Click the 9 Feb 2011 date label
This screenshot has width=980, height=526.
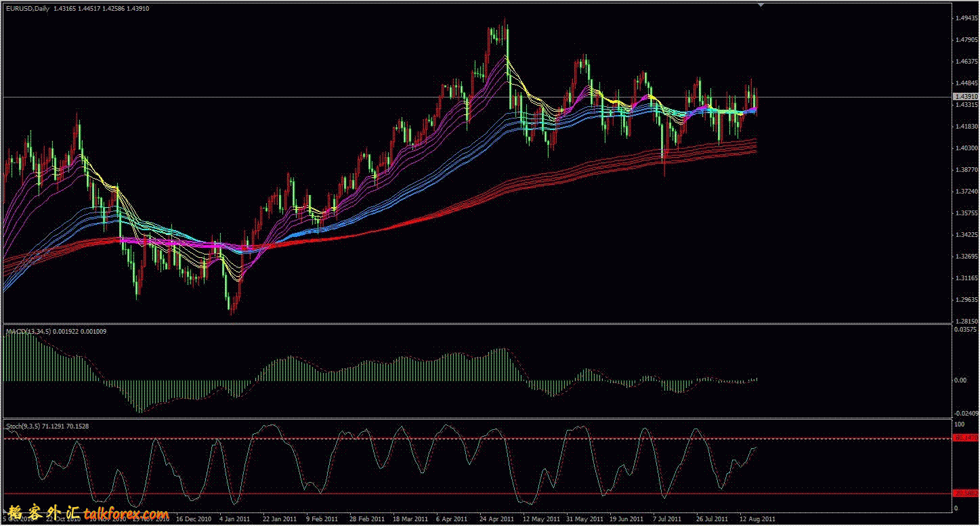click(322, 519)
